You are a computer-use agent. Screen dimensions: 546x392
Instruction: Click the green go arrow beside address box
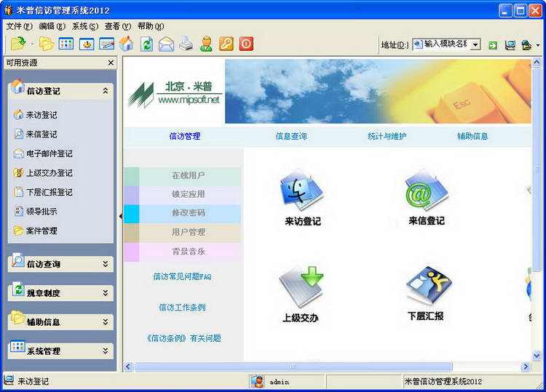tap(493, 45)
